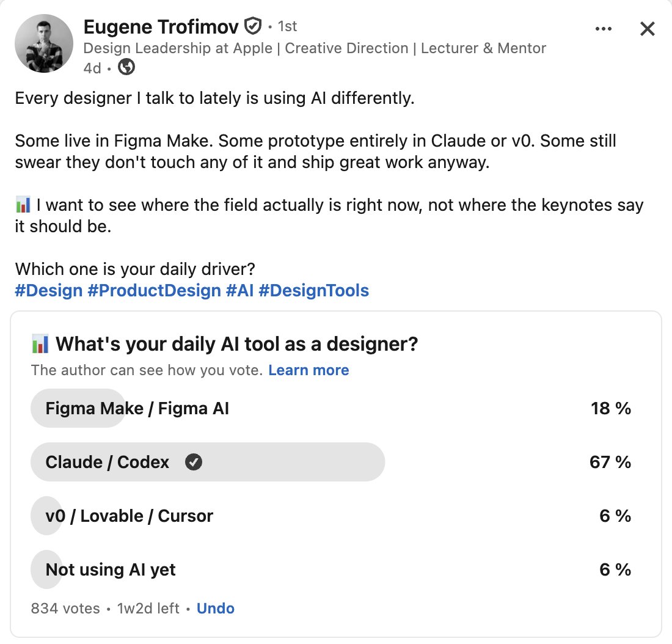672x644 pixels.
Task: Select the v0 / Lovable / Cursor option
Action: pyautogui.click(x=331, y=516)
